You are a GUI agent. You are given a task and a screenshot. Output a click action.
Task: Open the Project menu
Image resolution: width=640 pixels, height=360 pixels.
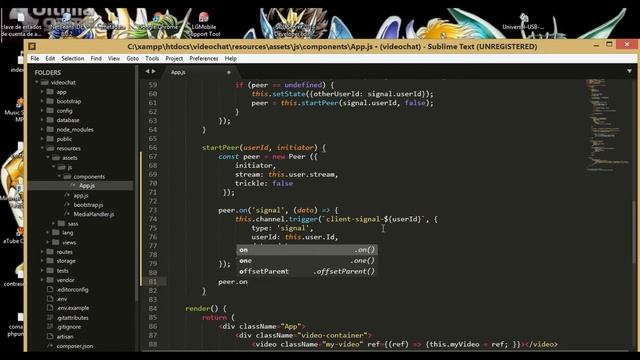point(174,58)
